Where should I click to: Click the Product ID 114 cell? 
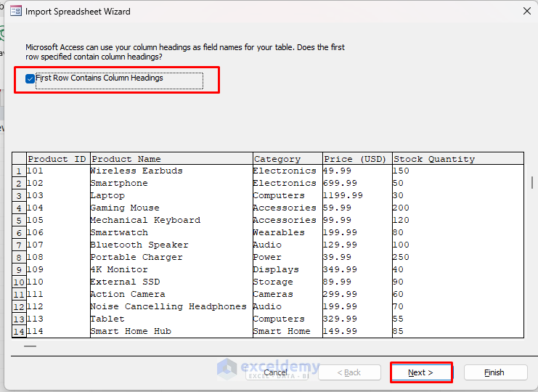click(58, 331)
